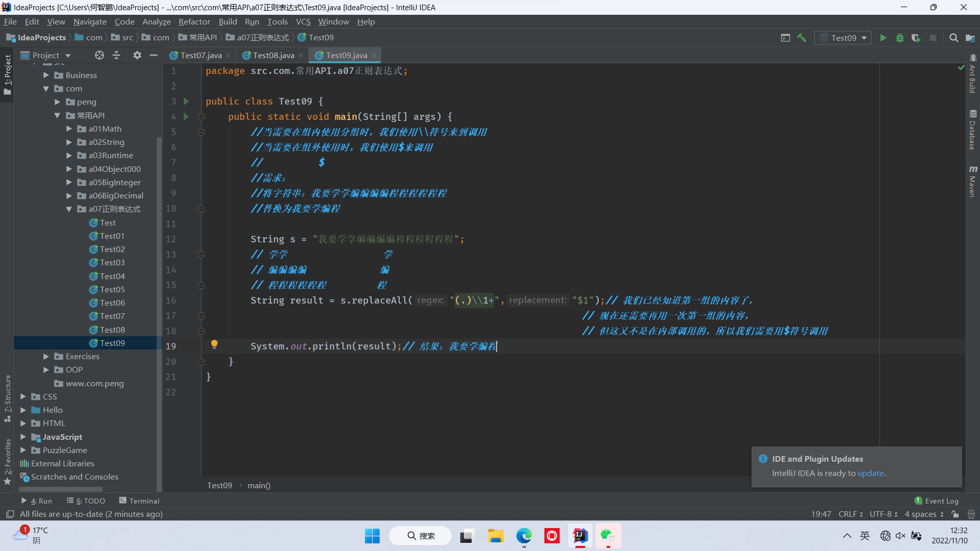Click the Debug bug icon
The height and width of the screenshot is (551, 980).
[899, 38]
